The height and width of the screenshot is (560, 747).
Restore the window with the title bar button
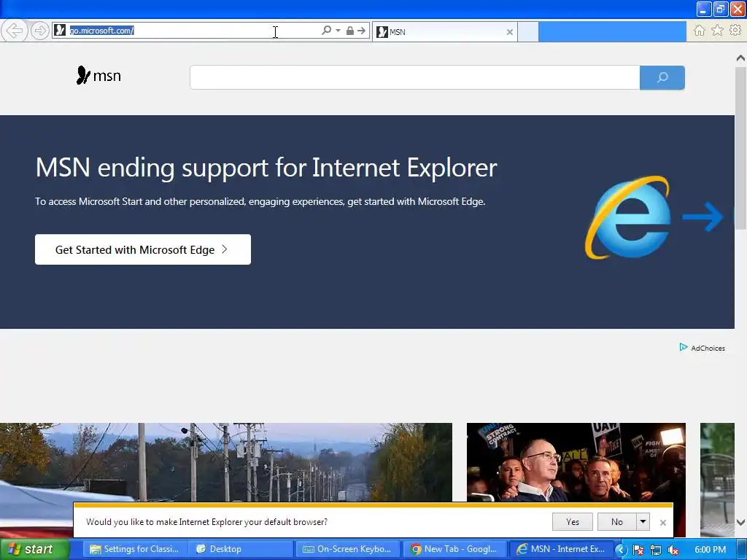click(720, 9)
